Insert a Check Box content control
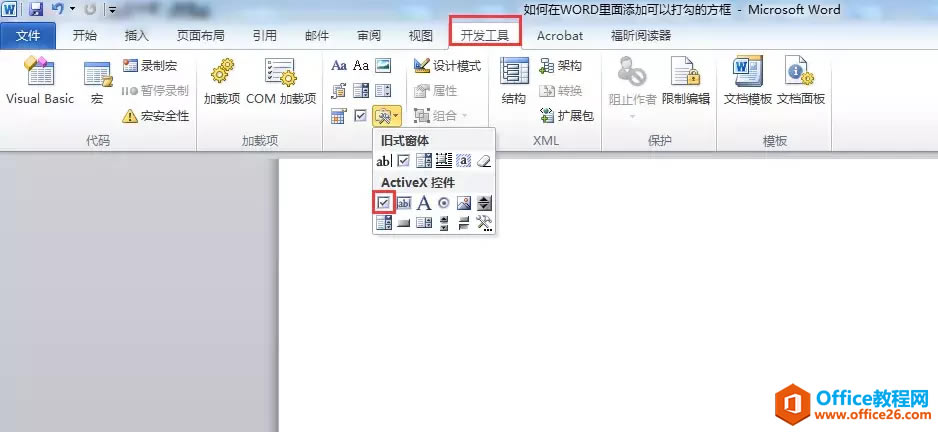Viewport: 938px width, 432px height. point(361,115)
